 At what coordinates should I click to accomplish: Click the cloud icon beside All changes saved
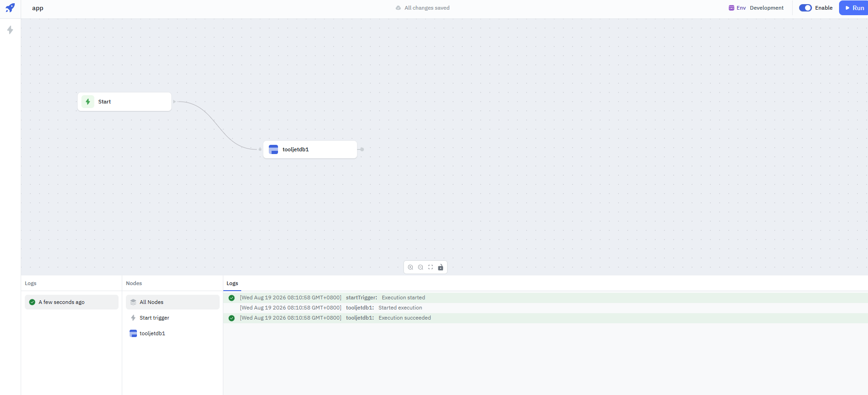click(398, 8)
